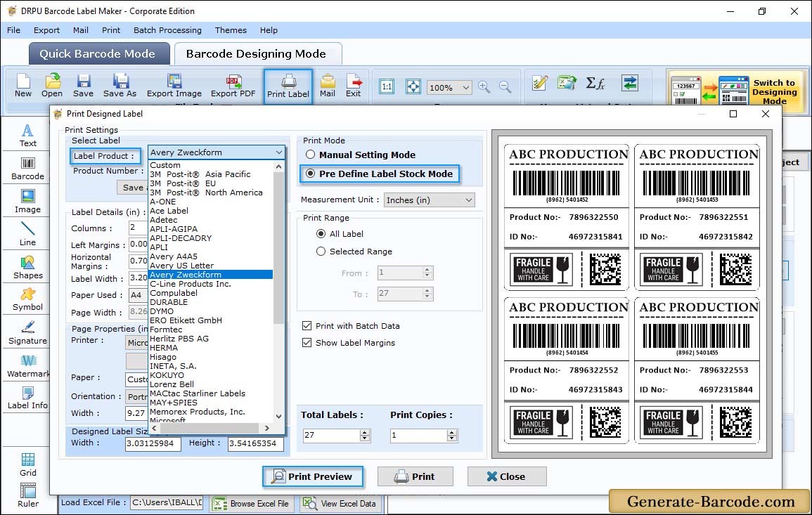The height and width of the screenshot is (515, 812).
Task: Select the Signature tool in sidebar
Action: click(27, 333)
